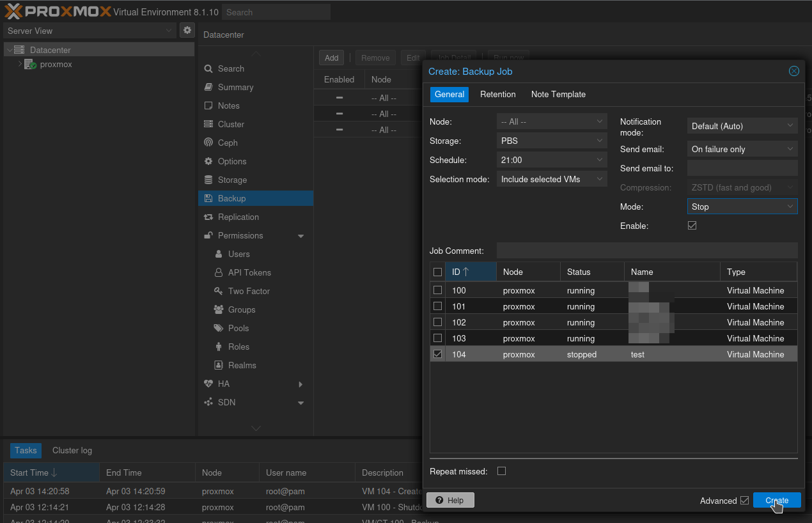Sort VM list by ID column

point(471,272)
